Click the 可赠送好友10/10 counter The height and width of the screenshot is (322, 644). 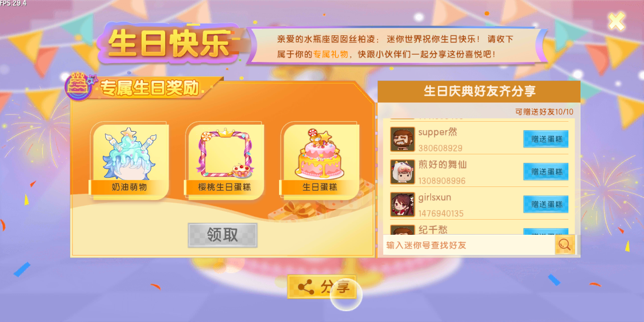click(544, 112)
